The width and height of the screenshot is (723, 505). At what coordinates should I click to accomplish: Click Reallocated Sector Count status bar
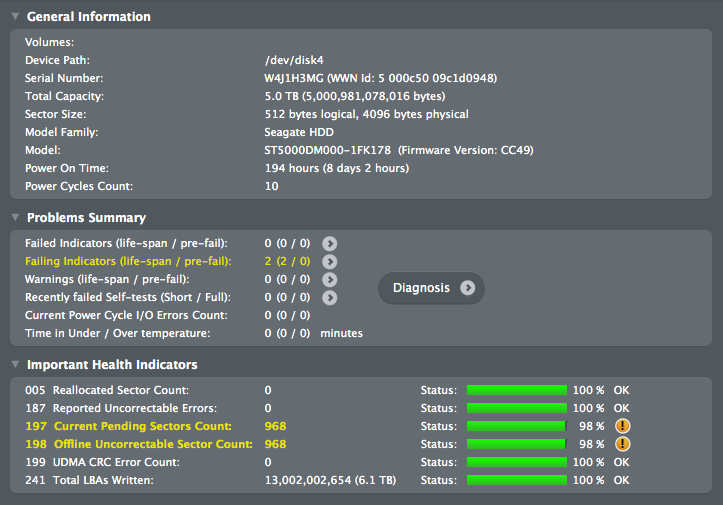517,390
